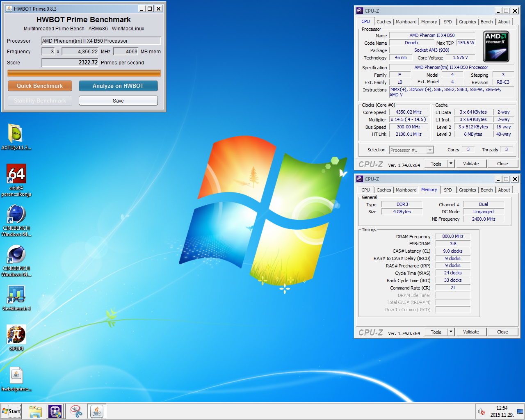Minimize the HWBOT Prime window
Image resolution: width=525 pixels, height=420 pixels.
tap(142, 9)
